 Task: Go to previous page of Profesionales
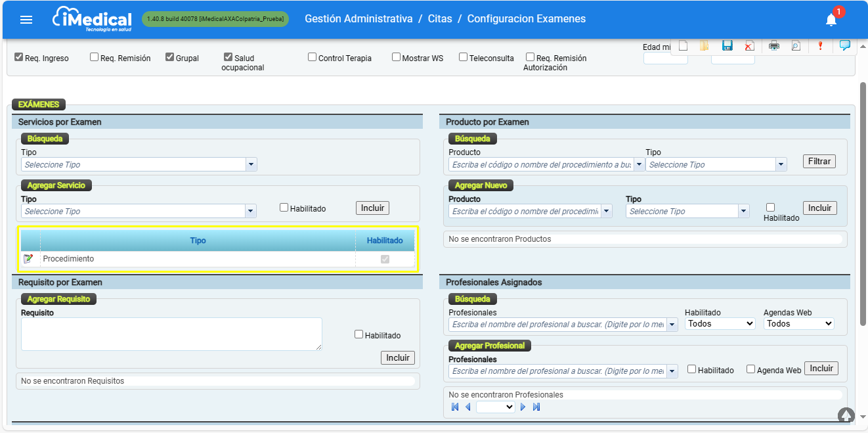pyautogui.click(x=468, y=407)
